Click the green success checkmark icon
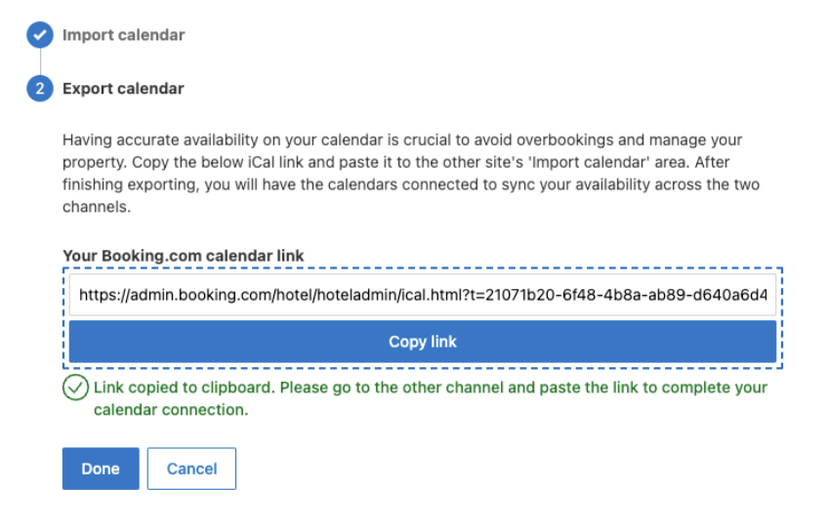The width and height of the screenshot is (828, 531). coord(75,387)
